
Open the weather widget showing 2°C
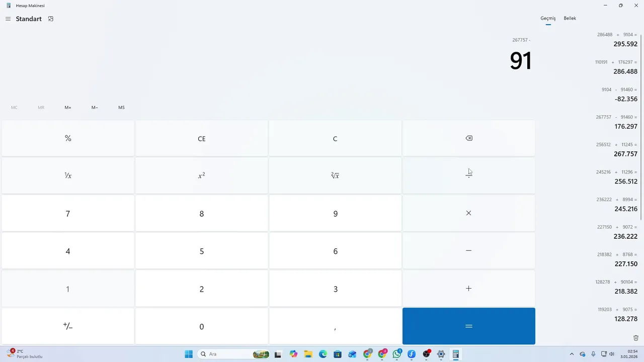pyautogui.click(x=25, y=354)
